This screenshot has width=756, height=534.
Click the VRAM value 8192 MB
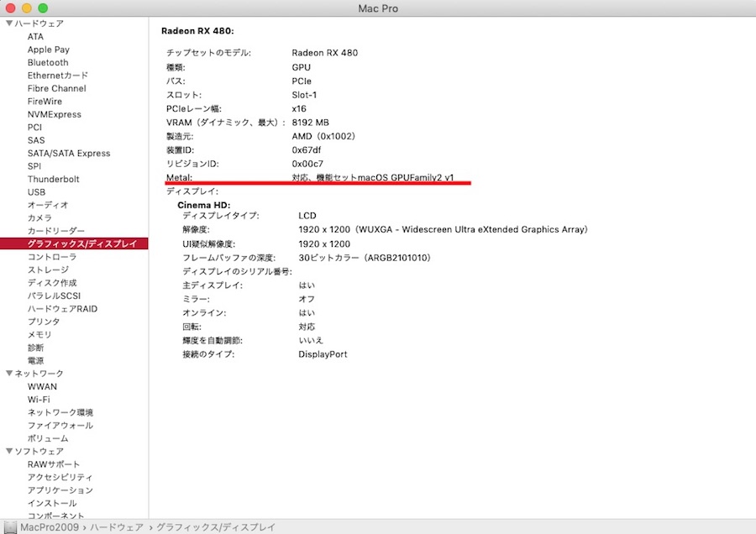pyautogui.click(x=311, y=123)
